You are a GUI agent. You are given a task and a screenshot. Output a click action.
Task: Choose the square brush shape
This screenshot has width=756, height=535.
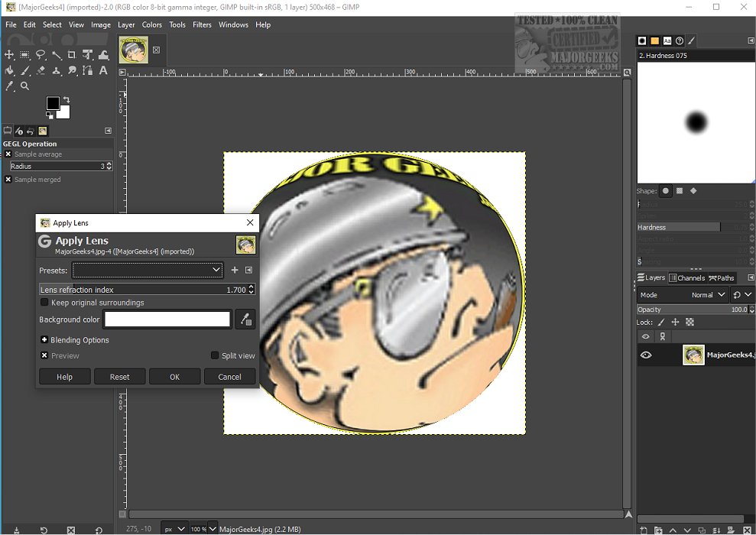[x=680, y=191]
